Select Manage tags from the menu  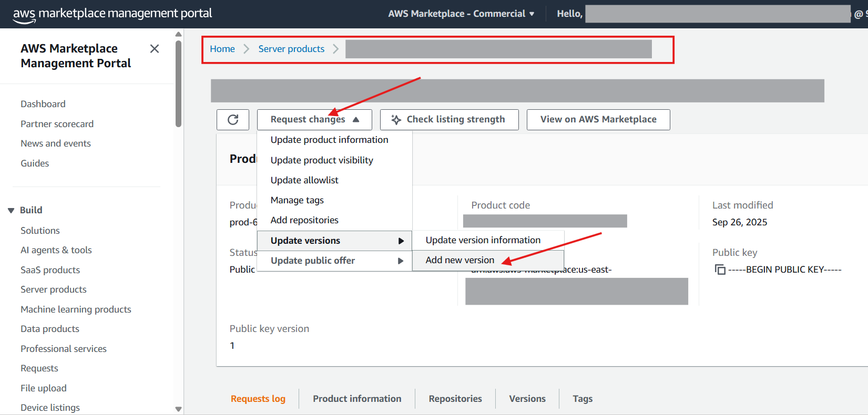[x=297, y=200]
